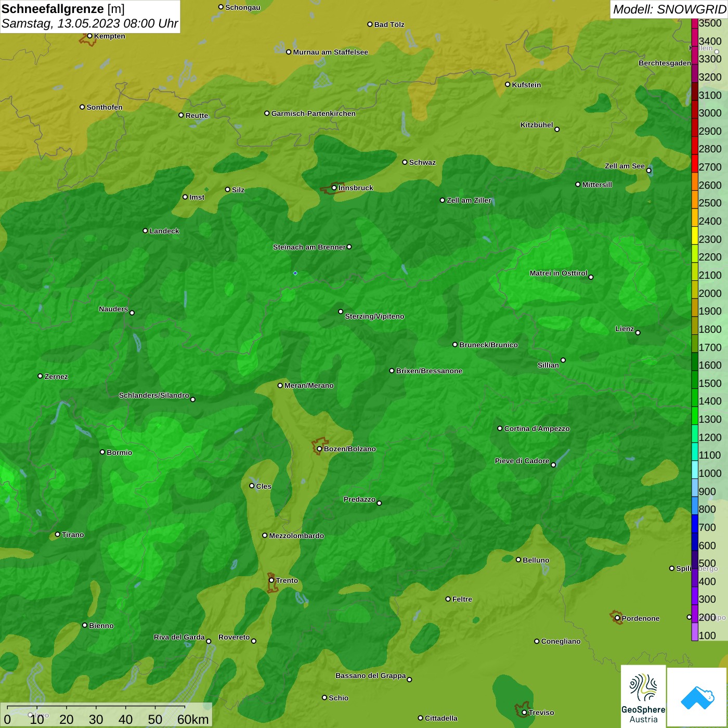This screenshot has height=728, width=728.
Task: Click the 'Kitzbühel' label
Action: click(x=537, y=125)
